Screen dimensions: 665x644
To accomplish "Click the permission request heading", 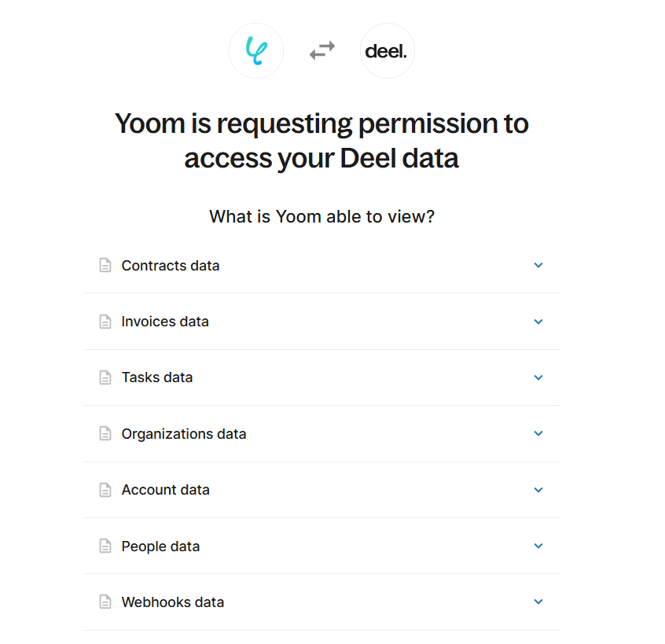I will point(321,141).
